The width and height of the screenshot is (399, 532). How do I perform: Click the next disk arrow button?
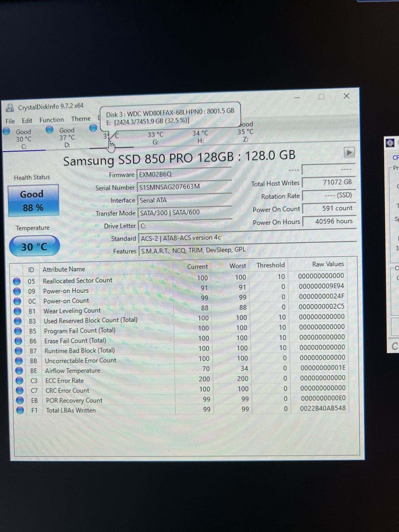coord(349,153)
